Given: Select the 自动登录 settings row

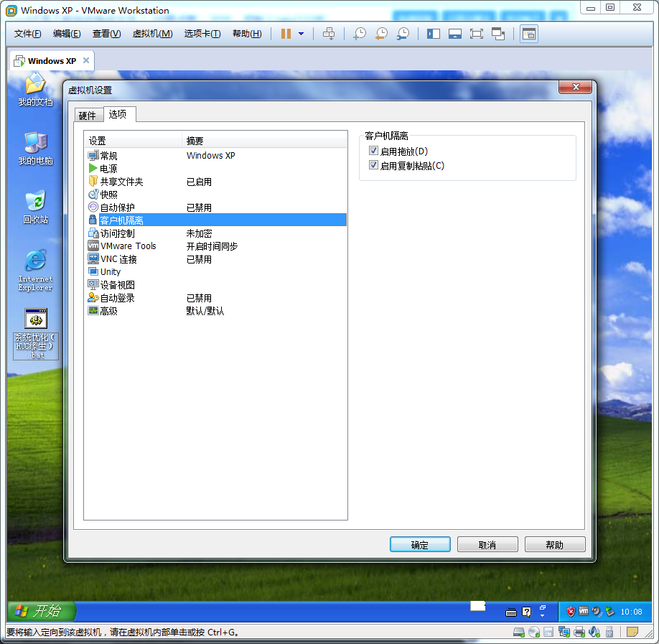Looking at the screenshot, I should click(215, 298).
